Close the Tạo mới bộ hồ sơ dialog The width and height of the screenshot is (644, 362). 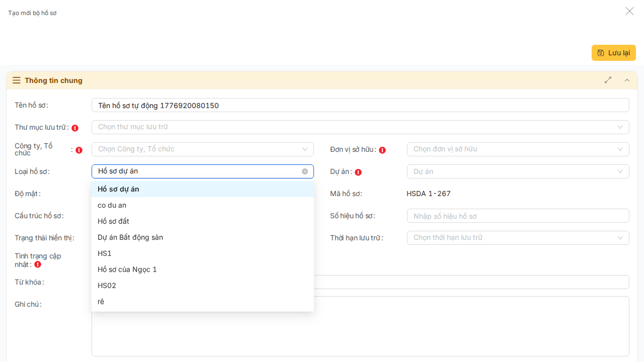(629, 11)
